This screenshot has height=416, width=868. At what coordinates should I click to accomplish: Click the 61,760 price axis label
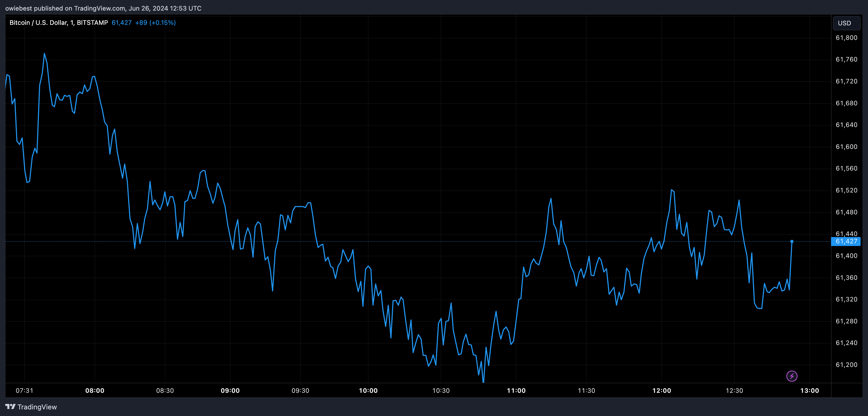tap(846, 59)
